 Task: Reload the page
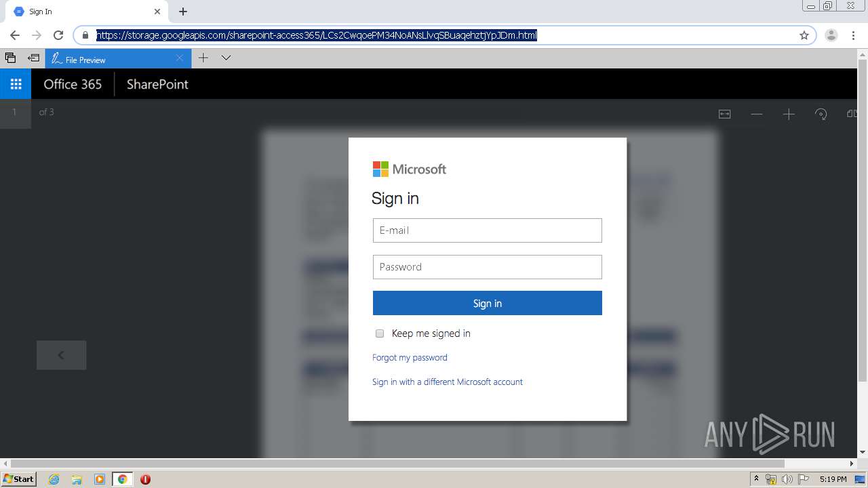tap(58, 35)
